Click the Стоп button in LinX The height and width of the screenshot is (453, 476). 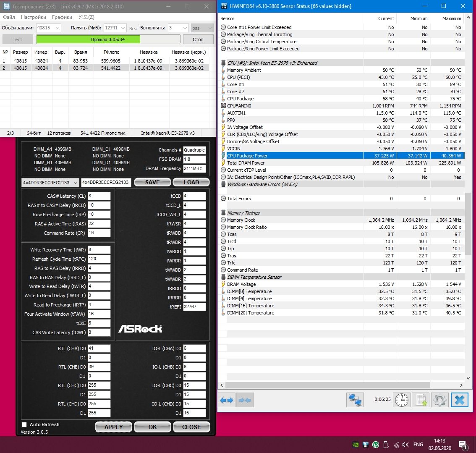(198, 39)
